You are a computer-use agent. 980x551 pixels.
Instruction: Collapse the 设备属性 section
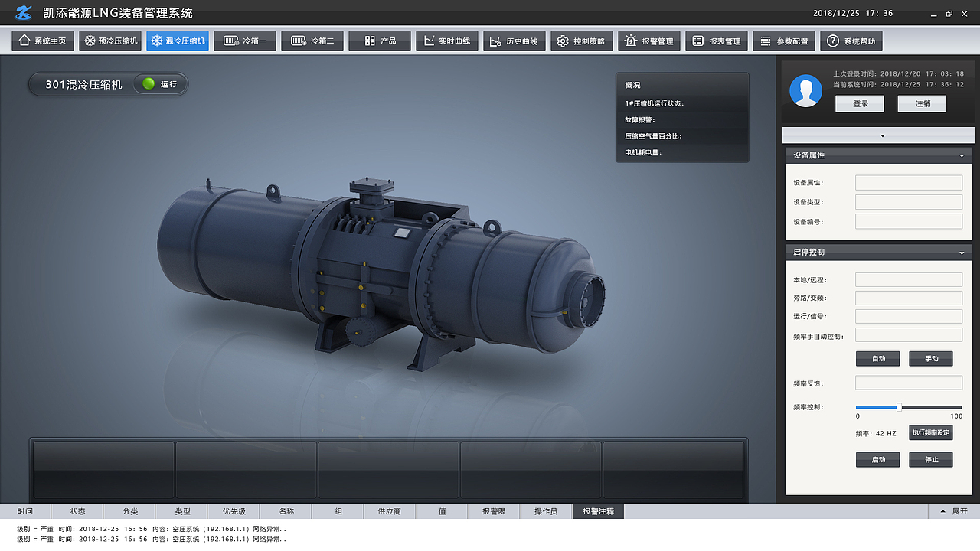(x=962, y=155)
